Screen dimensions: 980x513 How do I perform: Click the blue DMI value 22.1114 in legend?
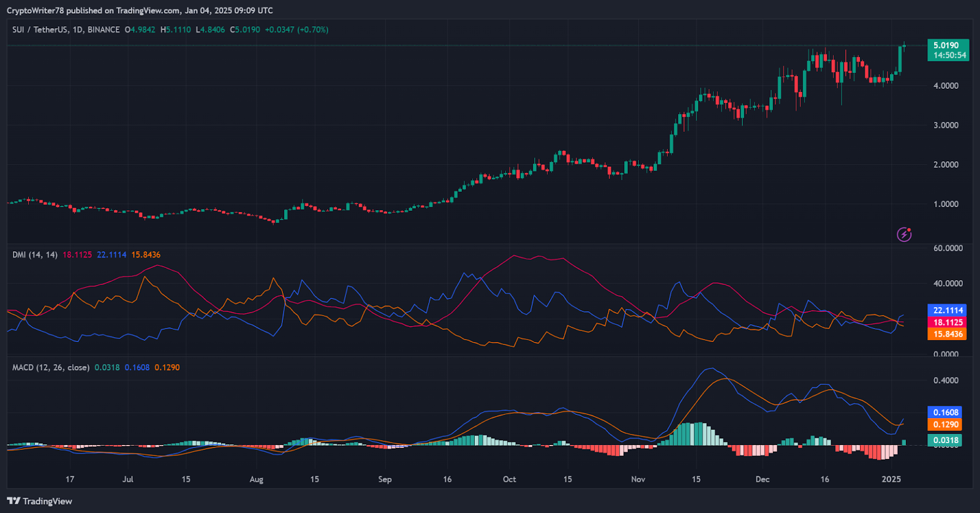pos(111,255)
